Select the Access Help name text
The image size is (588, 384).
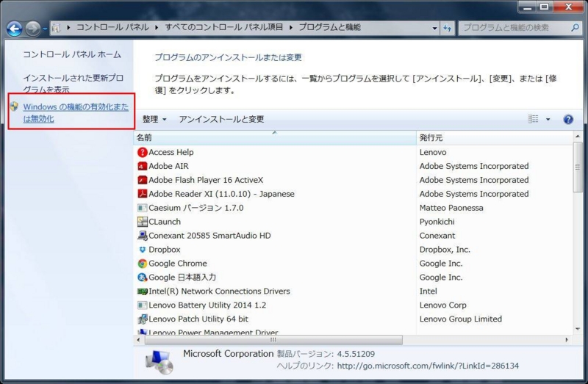pyautogui.click(x=171, y=152)
